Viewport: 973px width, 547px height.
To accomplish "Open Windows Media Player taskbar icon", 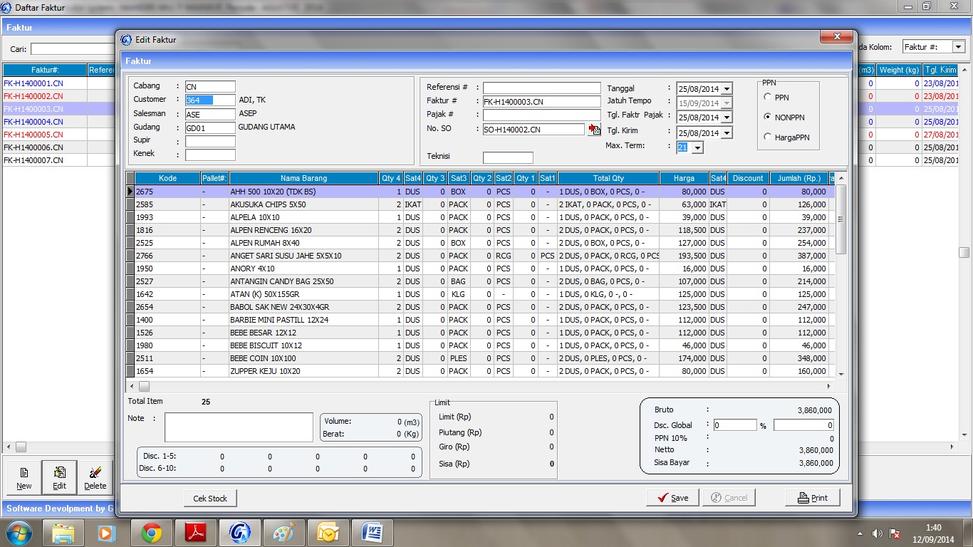I will point(105,533).
